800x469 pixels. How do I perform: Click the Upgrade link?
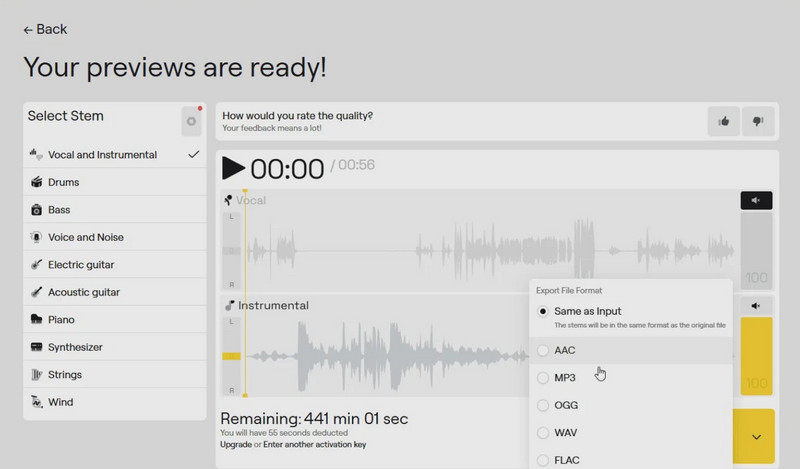tap(238, 444)
